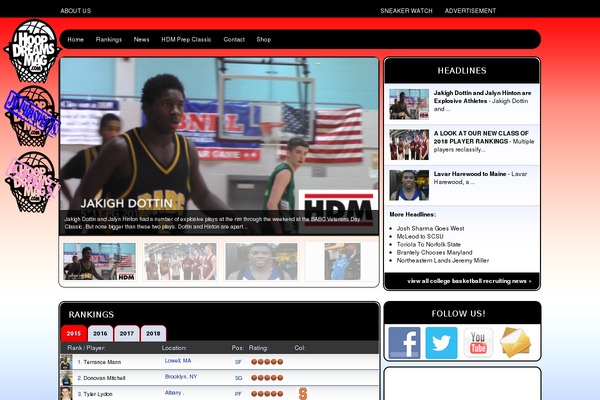Open HDM Prep Classic menu item
Viewport: 600px width, 400px height.
click(186, 39)
